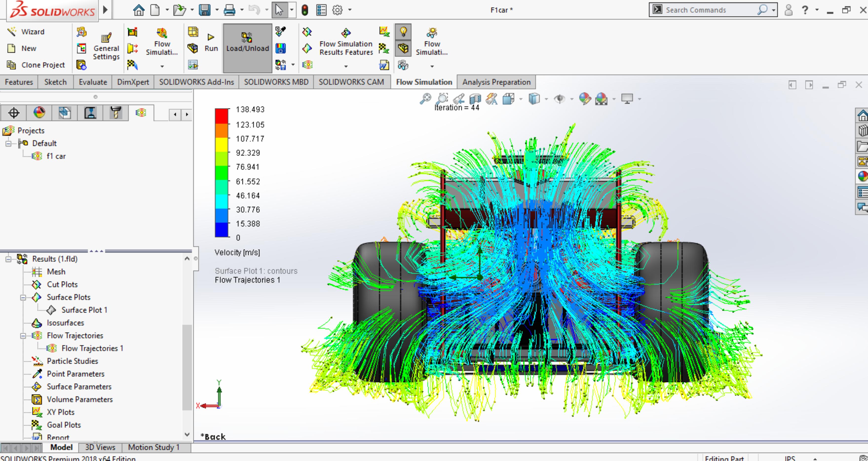Toggle the lightbulb display lighting button
This screenshot has width=868, height=461.
(x=403, y=32)
